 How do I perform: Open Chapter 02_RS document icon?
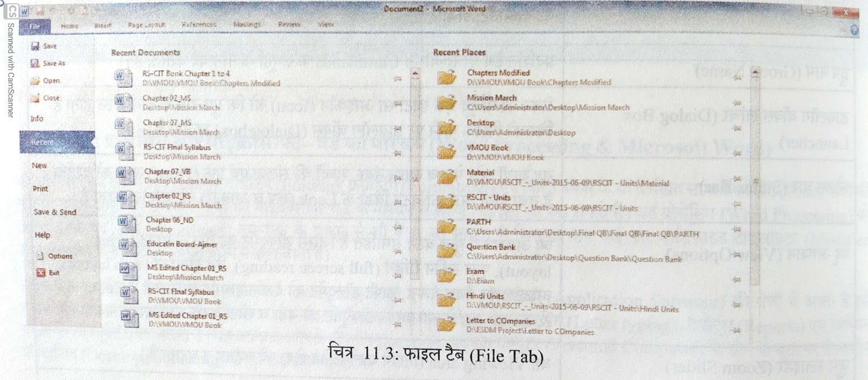[x=126, y=200]
